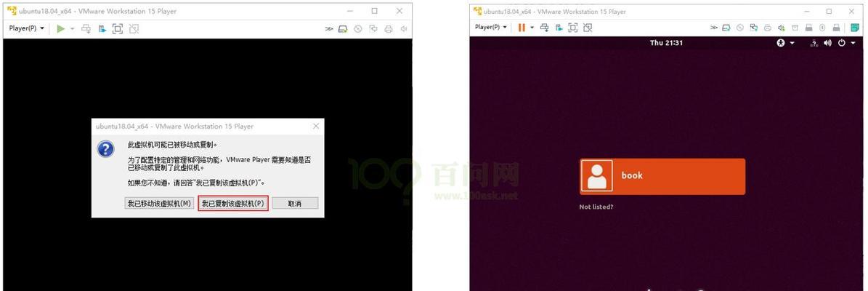The width and height of the screenshot is (868, 291).
Task: Expand the device bar chevron in the login-screen window
Action: coord(714,28)
